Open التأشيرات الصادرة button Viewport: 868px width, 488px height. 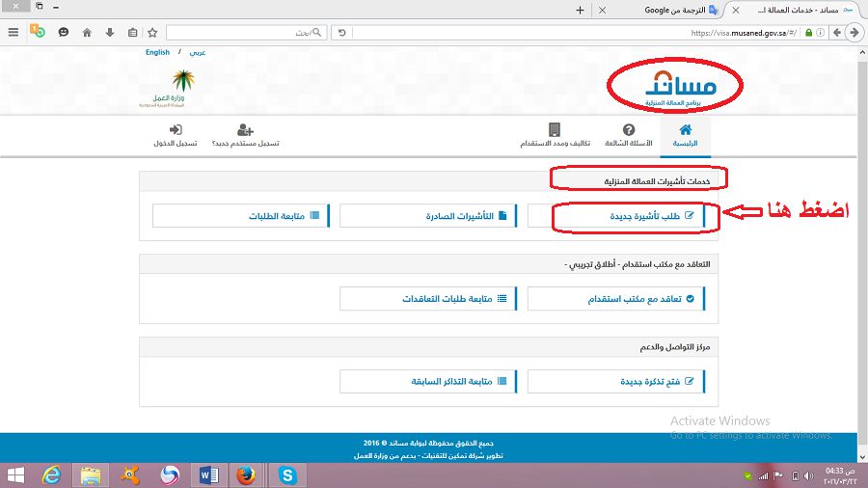pos(428,216)
